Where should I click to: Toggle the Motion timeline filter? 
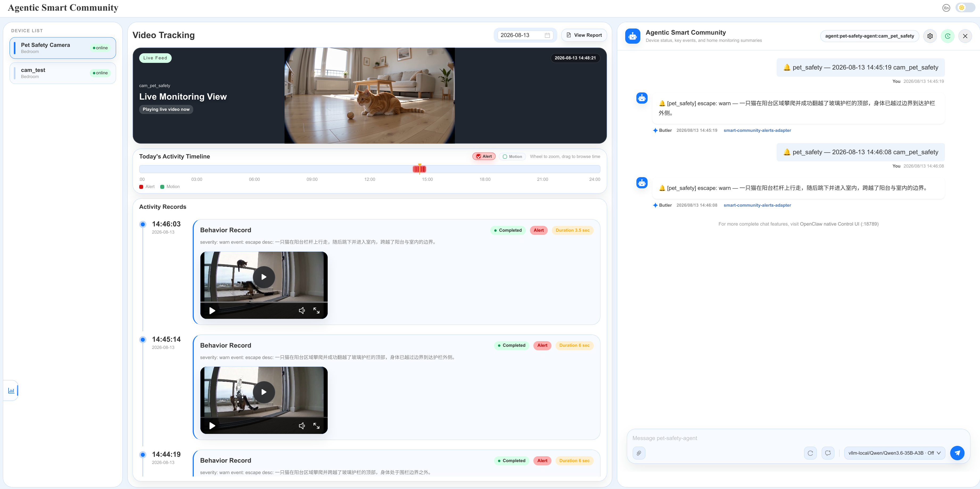click(x=512, y=156)
